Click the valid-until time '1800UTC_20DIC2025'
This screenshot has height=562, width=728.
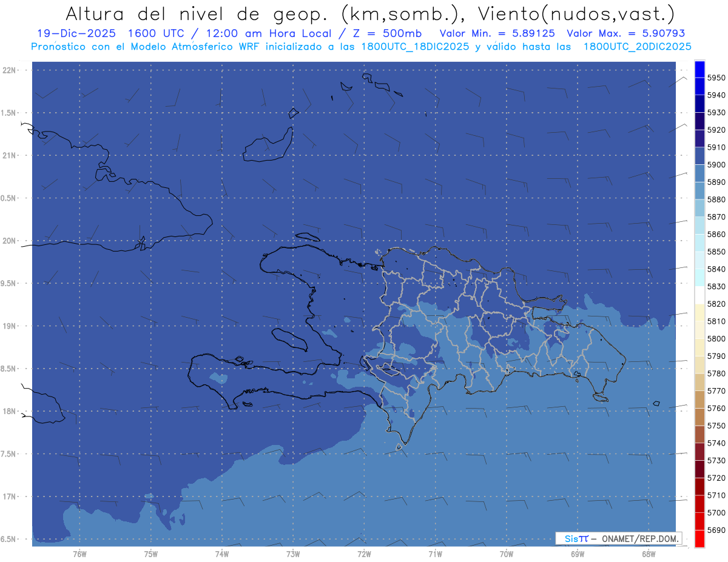pyautogui.click(x=636, y=47)
